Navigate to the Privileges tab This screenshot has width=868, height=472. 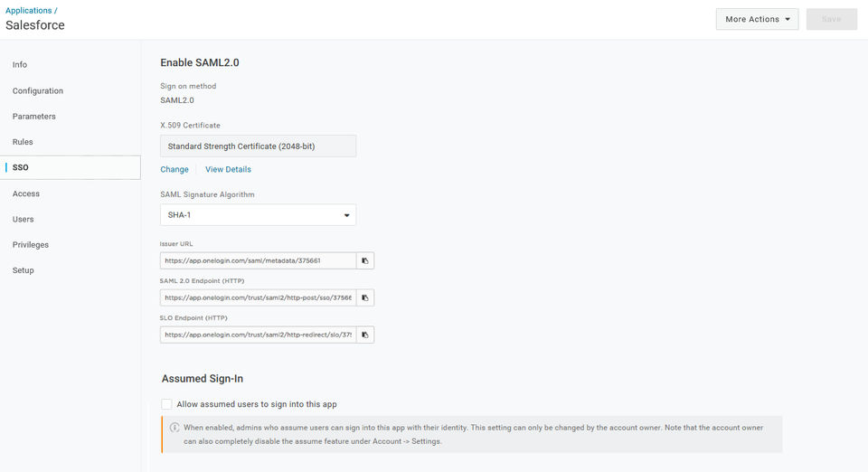[31, 245]
